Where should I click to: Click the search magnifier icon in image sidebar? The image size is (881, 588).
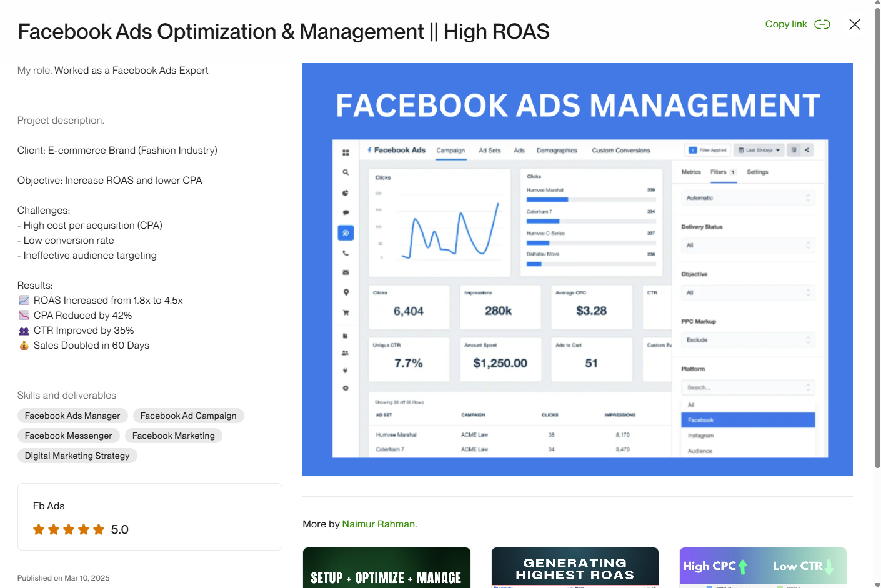coord(346,172)
